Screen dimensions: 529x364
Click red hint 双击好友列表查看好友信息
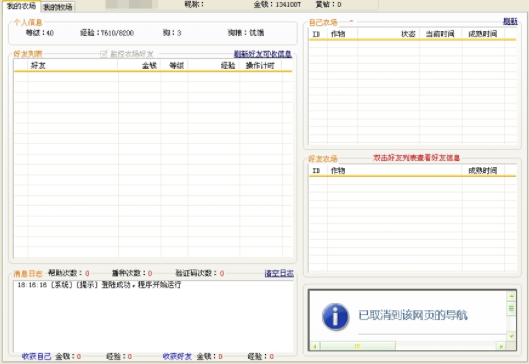[x=416, y=158]
